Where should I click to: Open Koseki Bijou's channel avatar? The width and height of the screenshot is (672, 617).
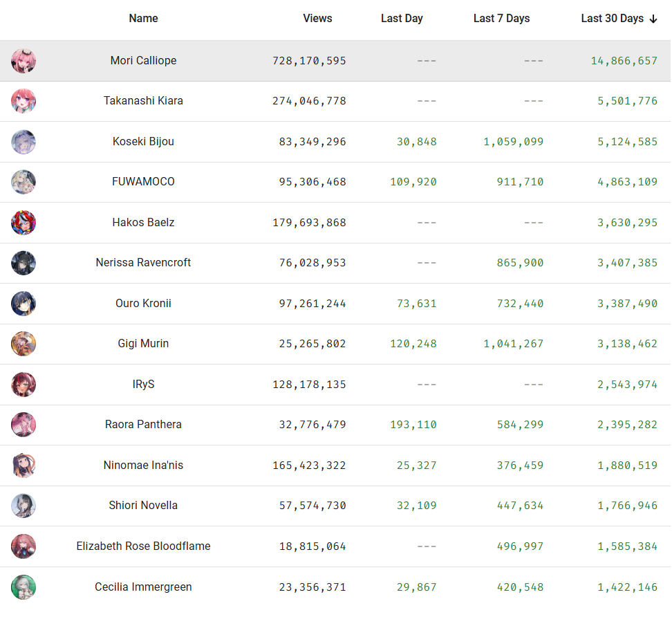24,142
